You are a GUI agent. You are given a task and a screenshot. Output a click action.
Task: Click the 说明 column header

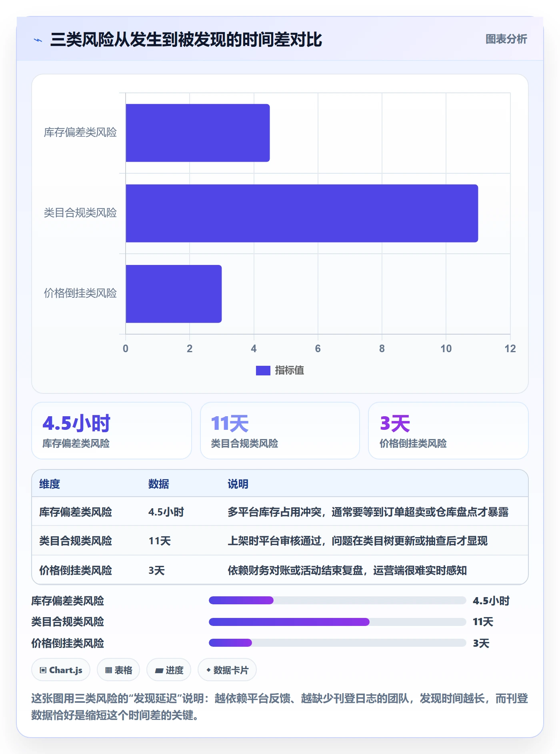[238, 484]
